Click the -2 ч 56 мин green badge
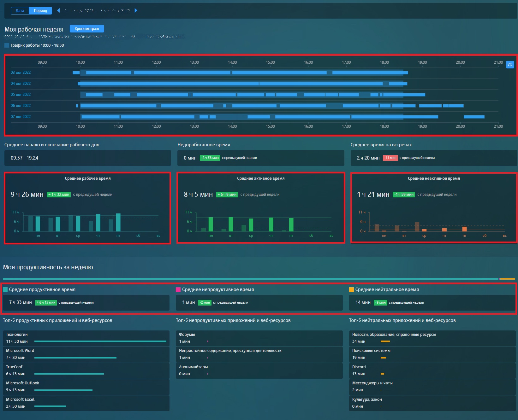 (210, 158)
